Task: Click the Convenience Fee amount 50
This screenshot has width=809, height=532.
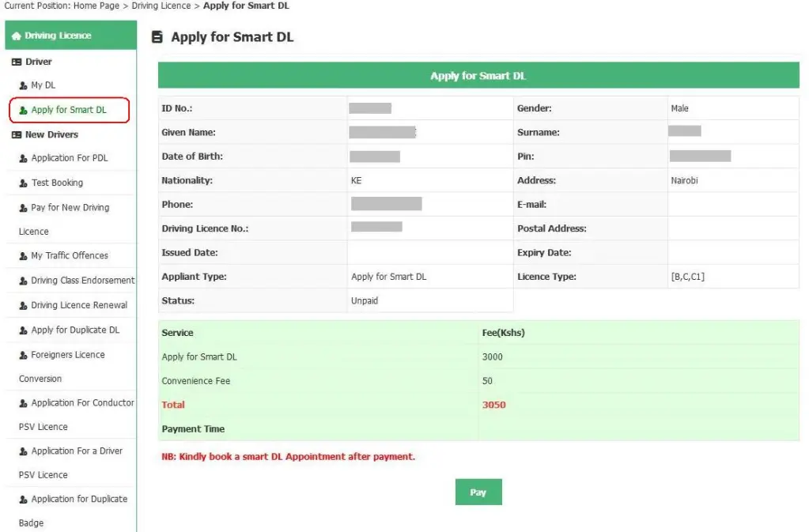Action: (487, 381)
